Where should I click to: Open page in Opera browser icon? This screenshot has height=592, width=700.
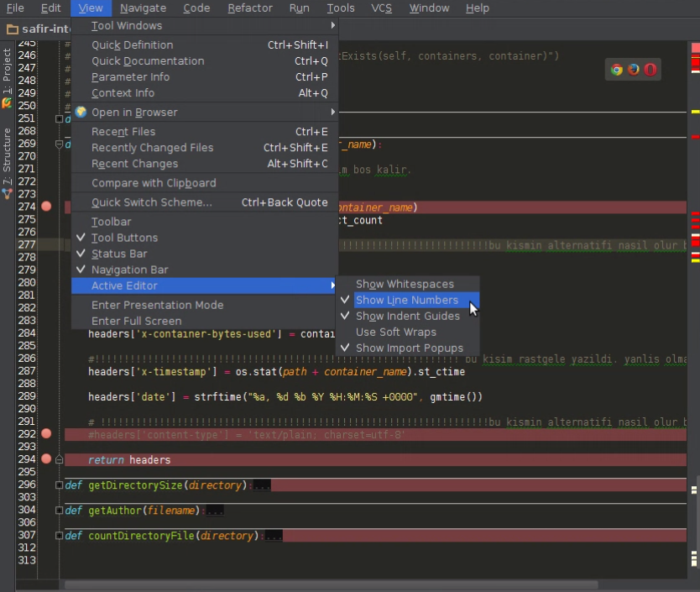[x=650, y=70]
